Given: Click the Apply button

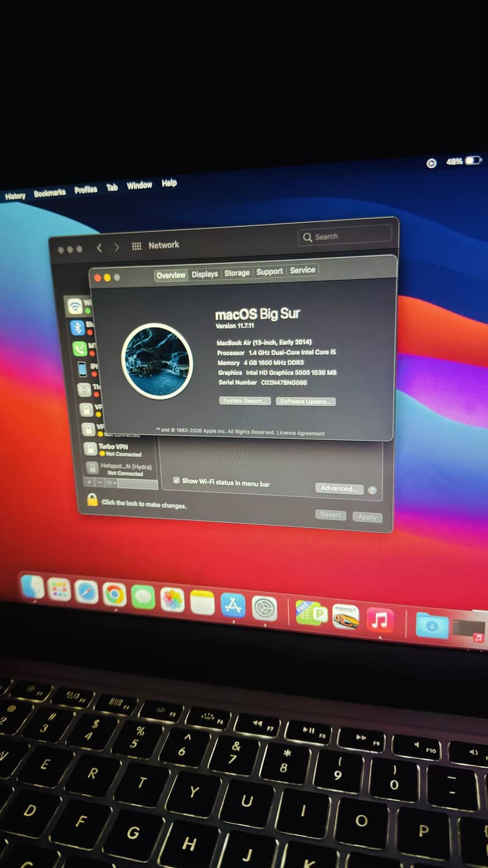Looking at the screenshot, I should (367, 517).
